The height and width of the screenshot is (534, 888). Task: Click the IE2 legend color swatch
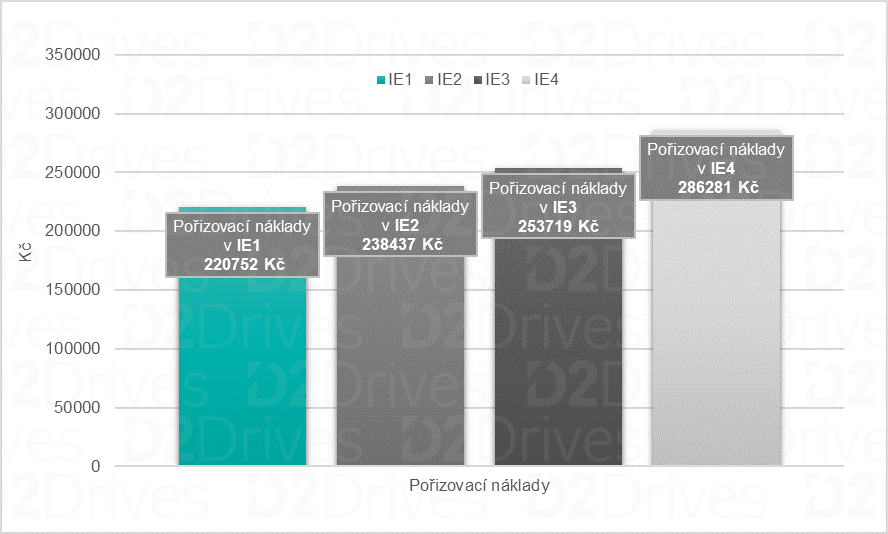click(430, 80)
